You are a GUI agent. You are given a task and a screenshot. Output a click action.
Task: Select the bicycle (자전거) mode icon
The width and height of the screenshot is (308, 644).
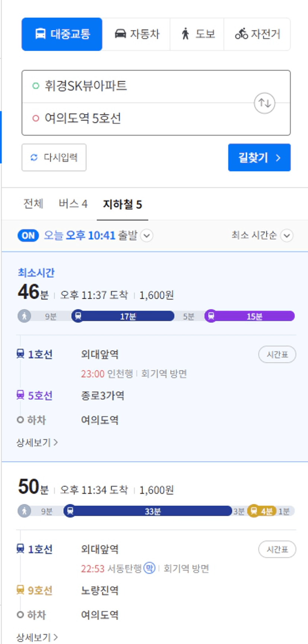[241, 34]
